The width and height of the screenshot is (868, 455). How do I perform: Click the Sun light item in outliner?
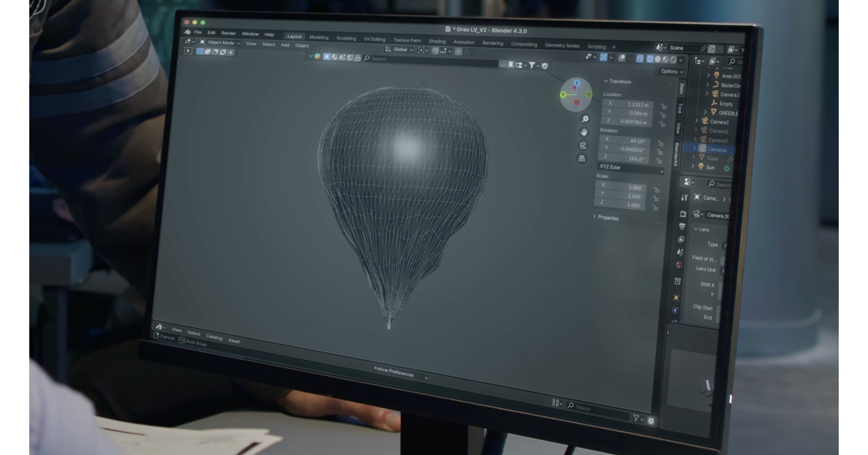click(710, 168)
